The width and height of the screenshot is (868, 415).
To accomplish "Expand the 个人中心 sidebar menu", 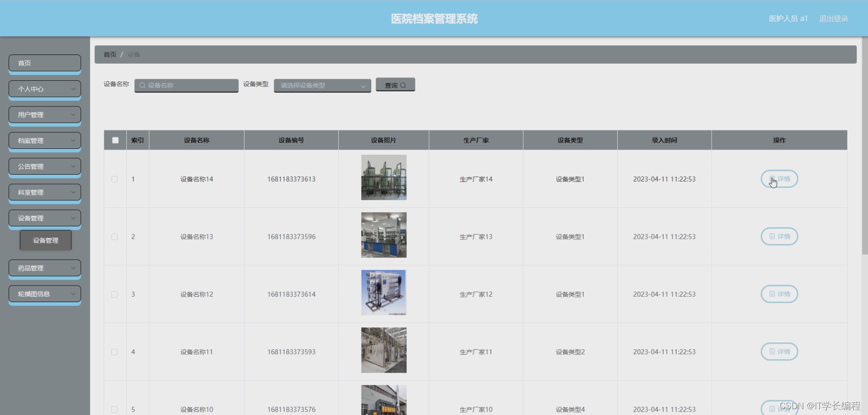I will 45,89.
